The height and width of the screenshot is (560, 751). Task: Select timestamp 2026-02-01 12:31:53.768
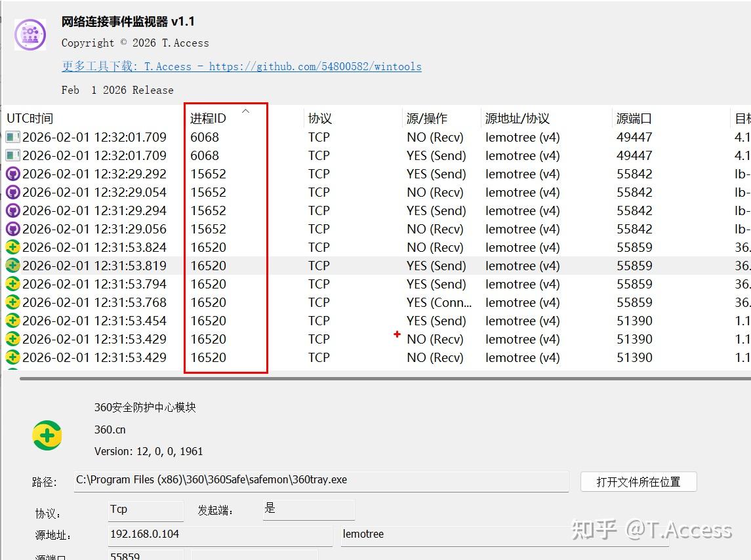tap(94, 303)
